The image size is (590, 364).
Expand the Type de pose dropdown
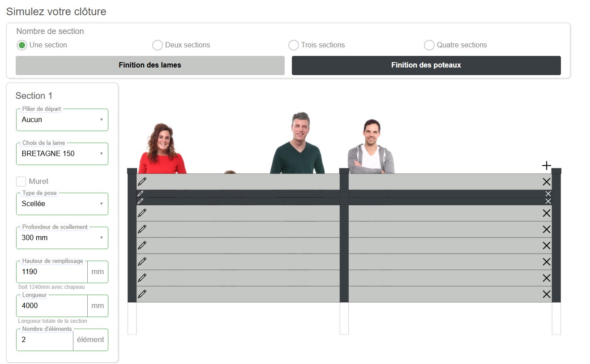[62, 204]
